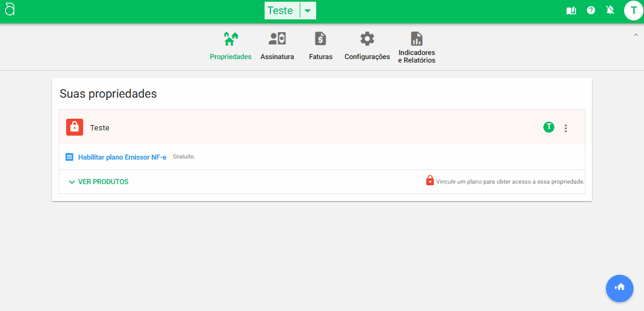Open the Configurações tab
Image resolution: width=644 pixels, height=311 pixels.
tap(367, 47)
